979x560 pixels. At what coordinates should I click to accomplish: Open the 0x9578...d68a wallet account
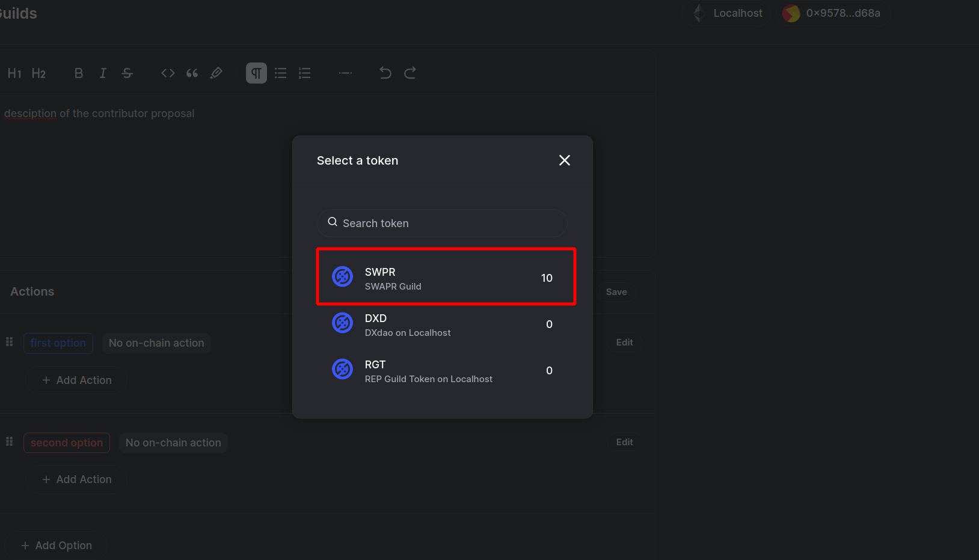pos(833,13)
